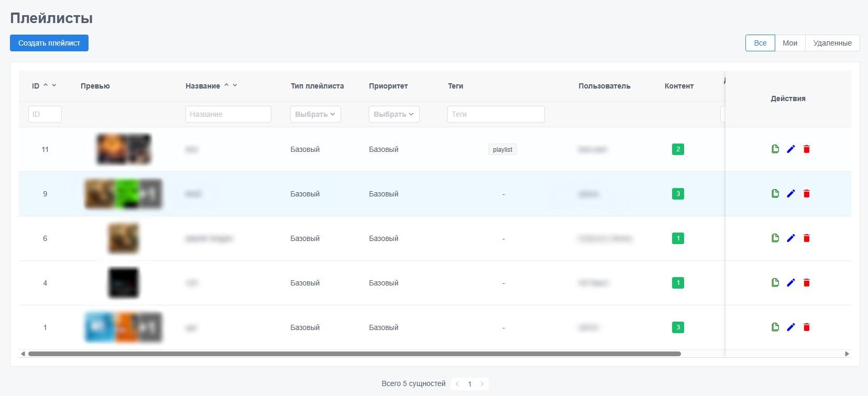Copy the playlist with ID 9
The image size is (868, 396).
tap(775, 194)
